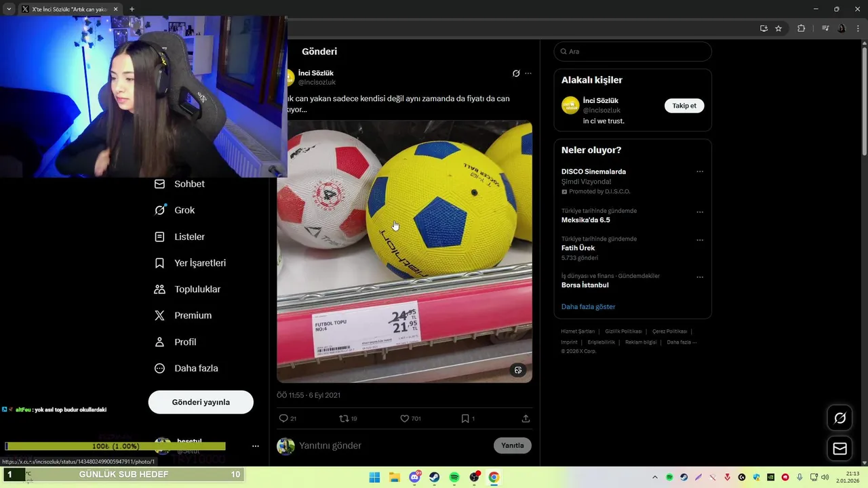This screenshot has height=488, width=868.
Task: Click the Premium X logo icon
Action: tap(159, 315)
